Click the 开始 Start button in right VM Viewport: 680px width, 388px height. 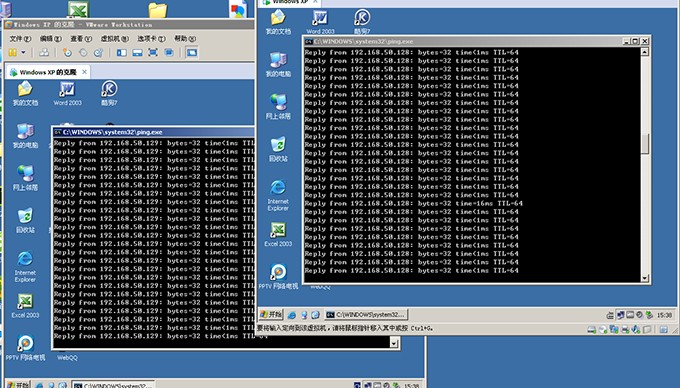[x=271, y=314]
